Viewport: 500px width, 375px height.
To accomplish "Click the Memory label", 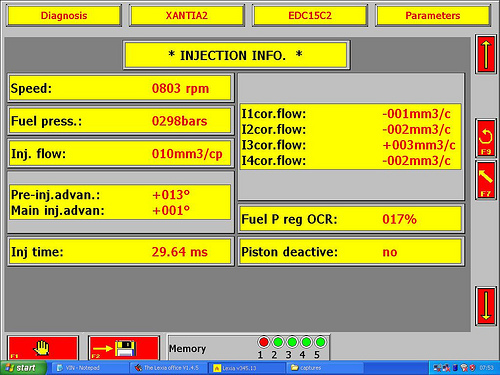I will tap(187, 349).
